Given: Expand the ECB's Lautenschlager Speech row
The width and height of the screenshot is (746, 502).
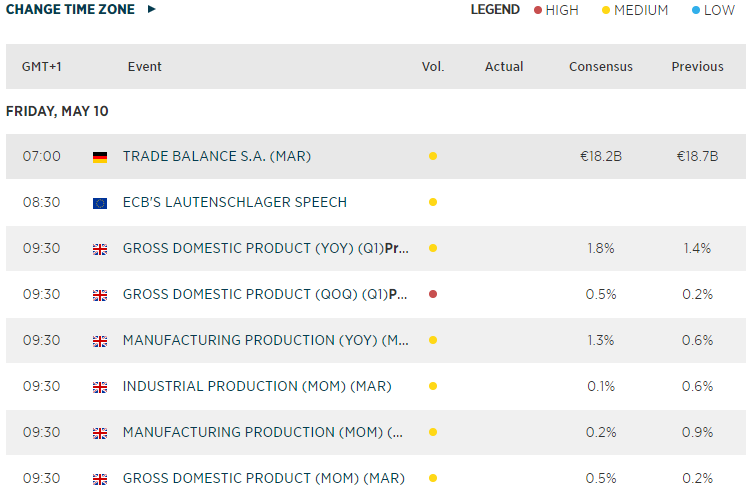Looking at the screenshot, I should click(234, 202).
